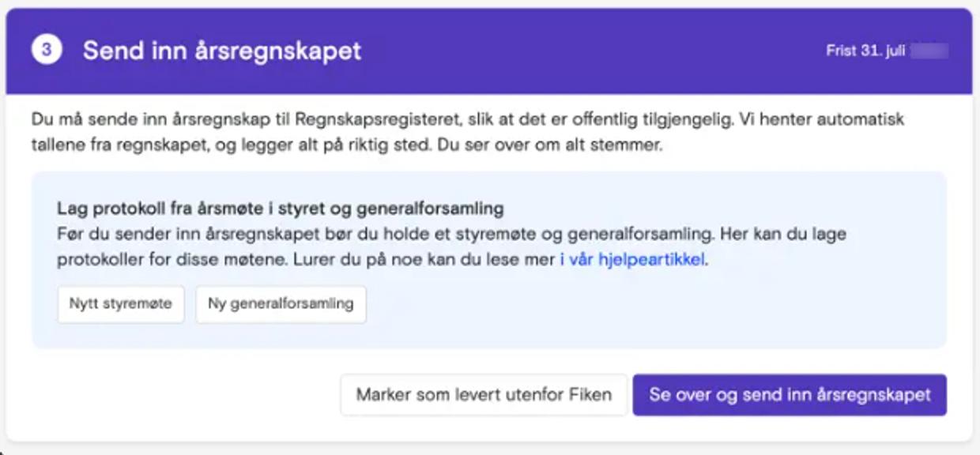Click the primary purple submit button

789,395
